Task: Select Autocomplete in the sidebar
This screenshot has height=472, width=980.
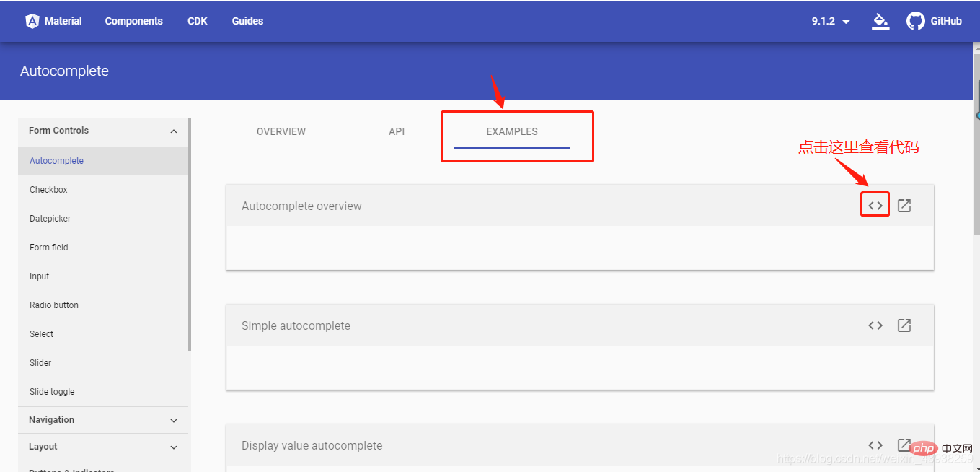Action: (103, 161)
